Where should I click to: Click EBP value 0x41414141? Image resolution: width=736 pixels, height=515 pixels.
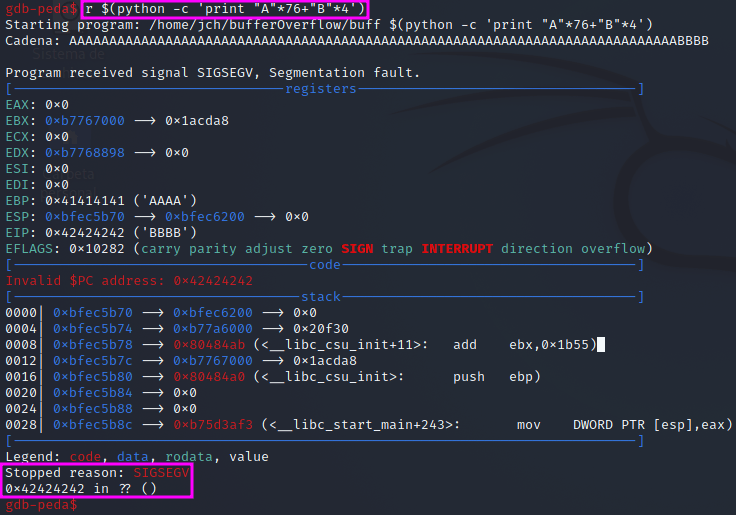pos(85,201)
